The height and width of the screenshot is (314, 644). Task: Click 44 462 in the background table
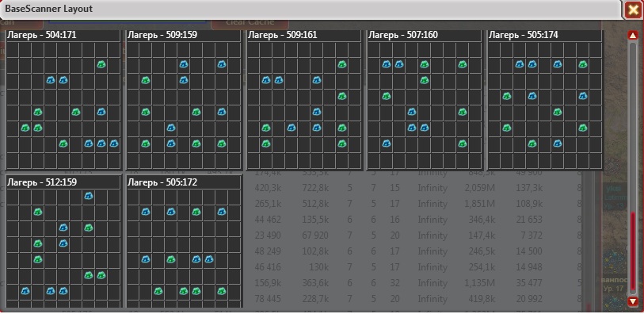(268, 220)
